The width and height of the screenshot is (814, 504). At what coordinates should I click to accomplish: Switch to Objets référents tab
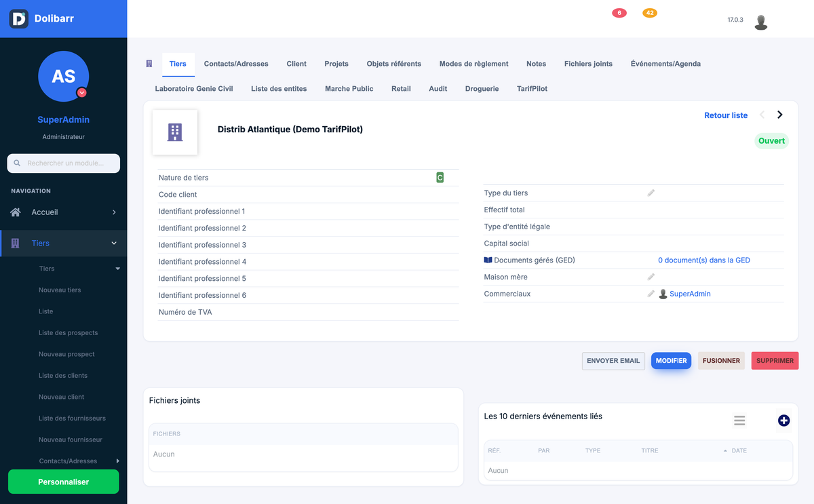click(x=394, y=64)
